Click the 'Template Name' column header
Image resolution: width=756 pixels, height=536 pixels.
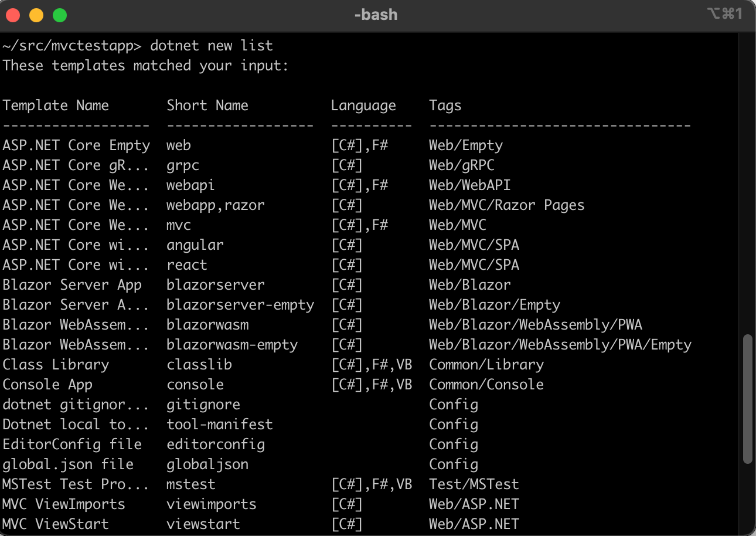pos(56,106)
